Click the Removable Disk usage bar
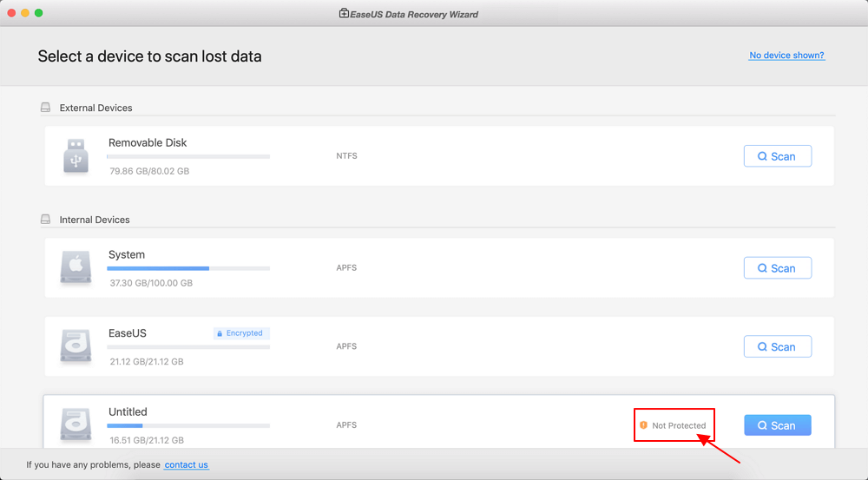The image size is (868, 480). pyautogui.click(x=188, y=157)
